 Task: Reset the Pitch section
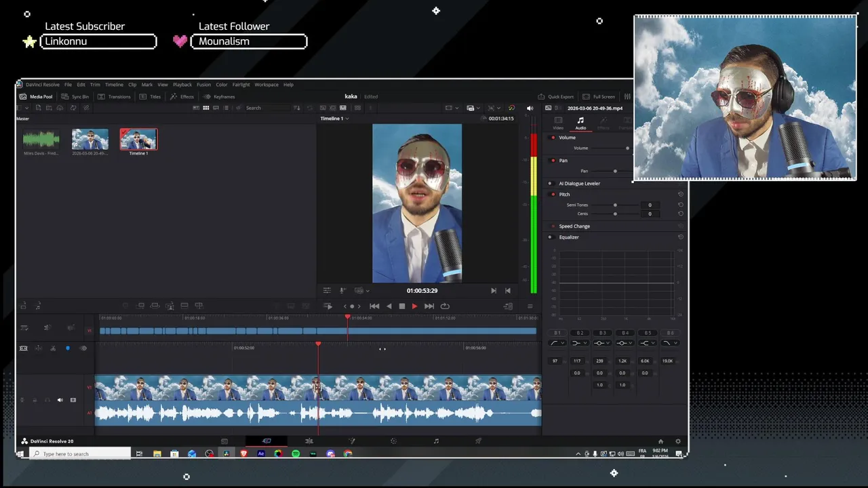click(681, 195)
